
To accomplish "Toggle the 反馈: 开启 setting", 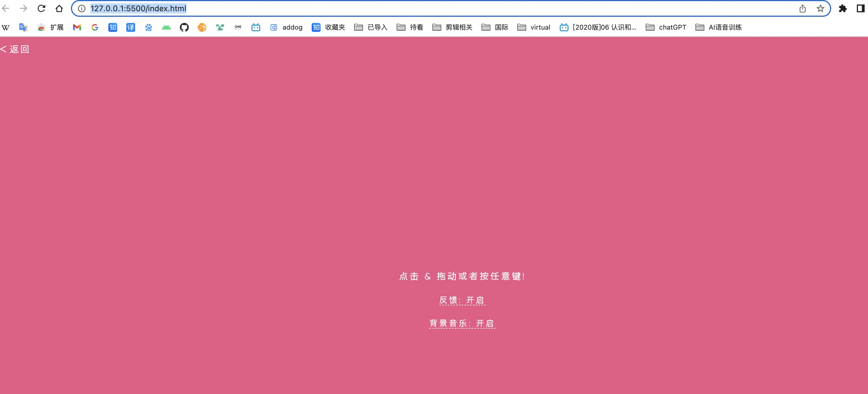I will pyautogui.click(x=462, y=300).
